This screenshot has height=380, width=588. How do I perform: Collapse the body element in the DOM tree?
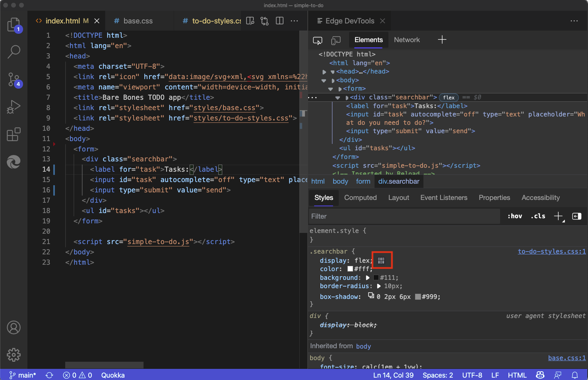pyautogui.click(x=324, y=80)
